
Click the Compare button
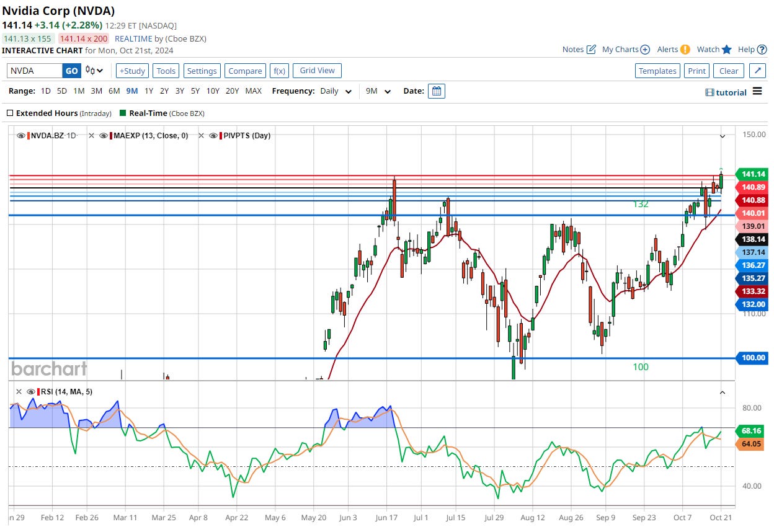coord(245,71)
